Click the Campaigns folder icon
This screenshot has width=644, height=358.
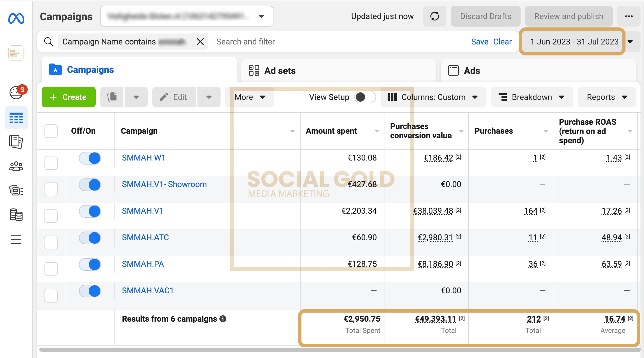point(55,70)
